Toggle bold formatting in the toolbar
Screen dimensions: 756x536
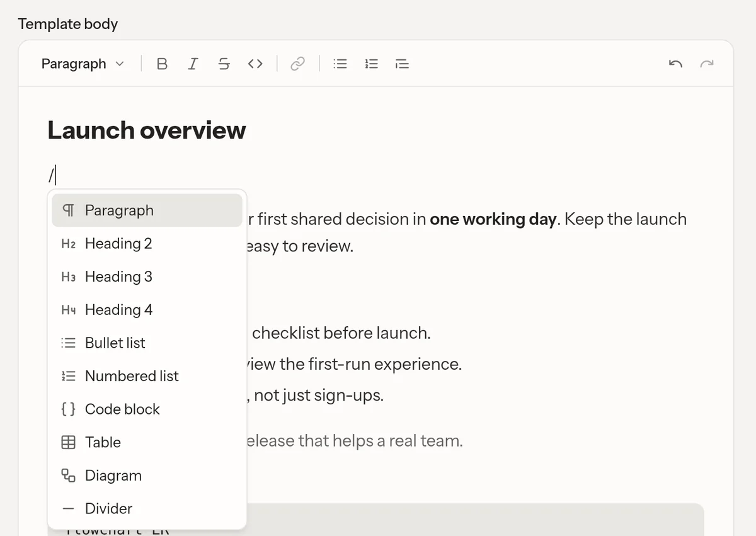(162, 64)
